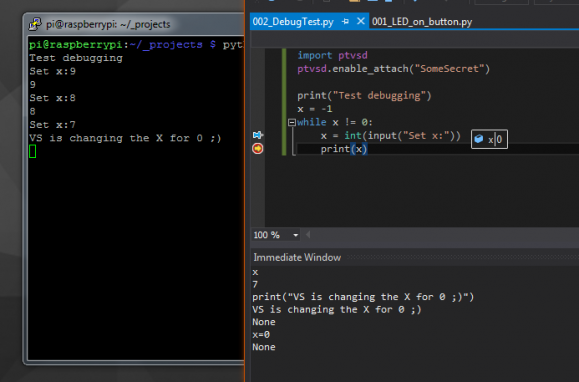Click the 'x = -1' code line
The image size is (579, 382).
pos(315,109)
